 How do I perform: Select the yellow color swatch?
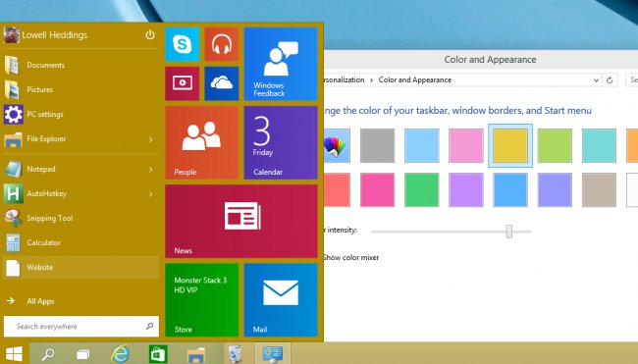pyautogui.click(x=510, y=145)
